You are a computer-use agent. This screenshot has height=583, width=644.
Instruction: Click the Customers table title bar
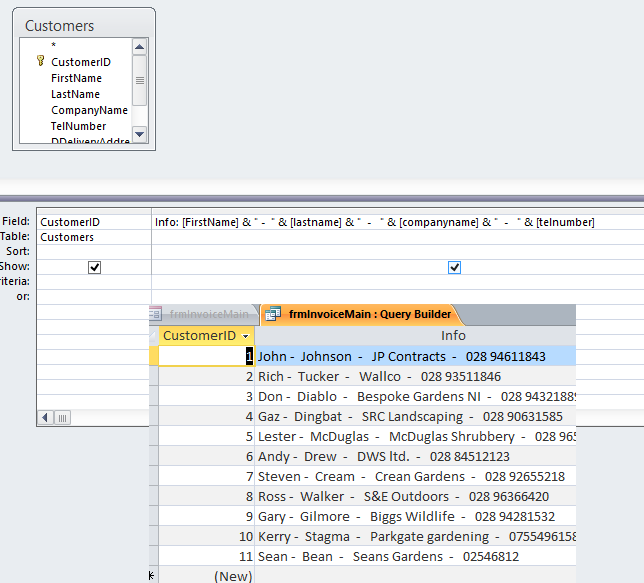[84, 25]
